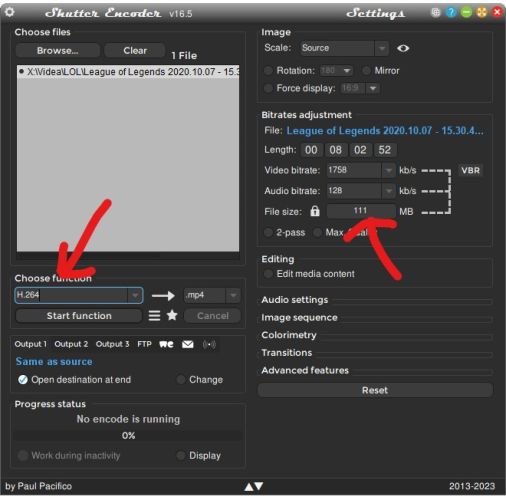506x500 pixels.
Task: Click the H.264 function text field
Action: click(72, 295)
